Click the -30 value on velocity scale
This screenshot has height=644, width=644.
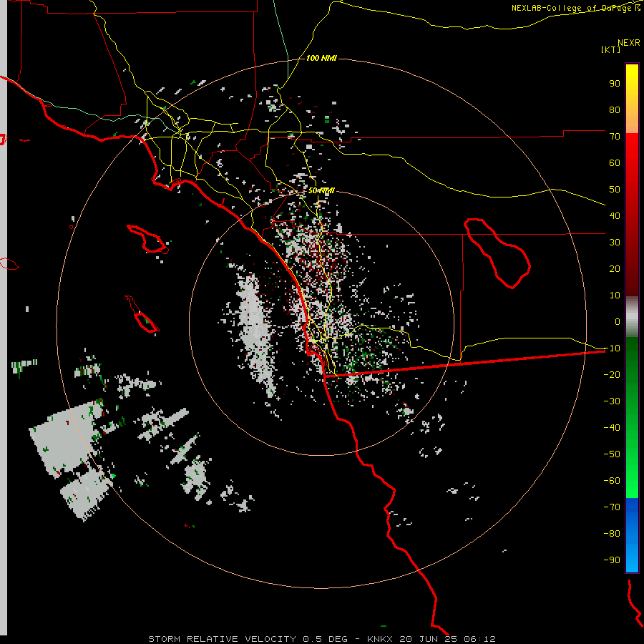(612, 401)
